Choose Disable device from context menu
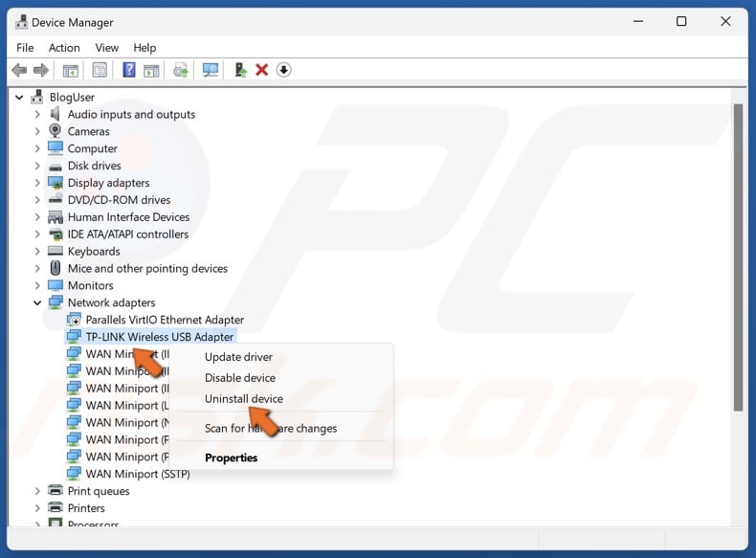The height and width of the screenshot is (558, 756). (x=240, y=378)
